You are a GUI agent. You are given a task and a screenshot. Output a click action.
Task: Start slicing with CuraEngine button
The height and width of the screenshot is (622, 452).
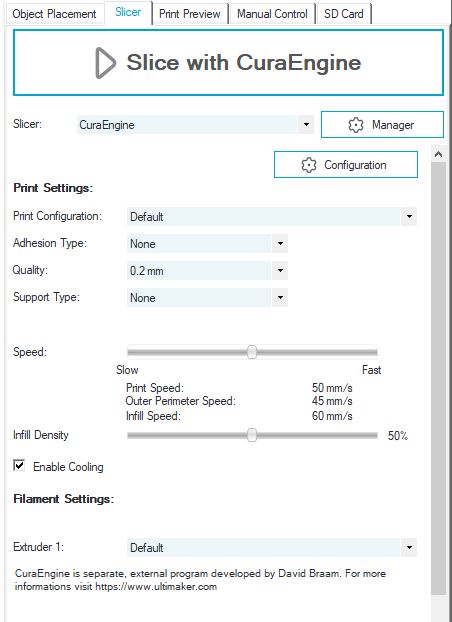coord(228,63)
